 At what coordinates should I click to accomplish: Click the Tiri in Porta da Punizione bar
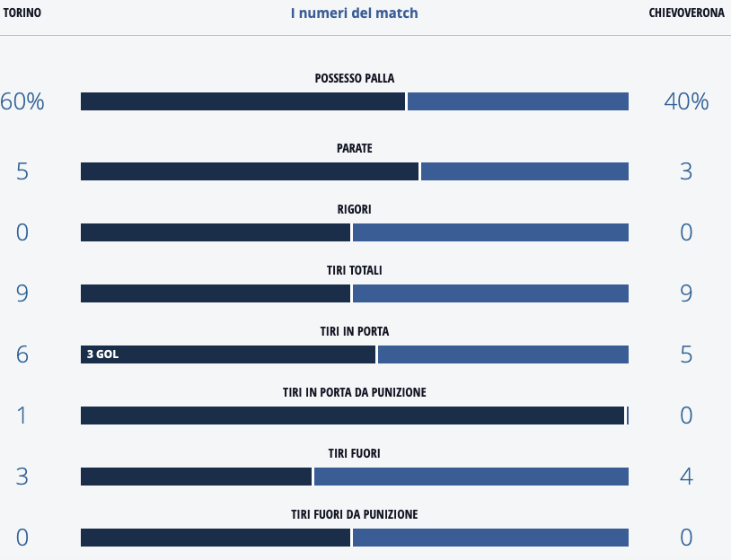click(352, 416)
